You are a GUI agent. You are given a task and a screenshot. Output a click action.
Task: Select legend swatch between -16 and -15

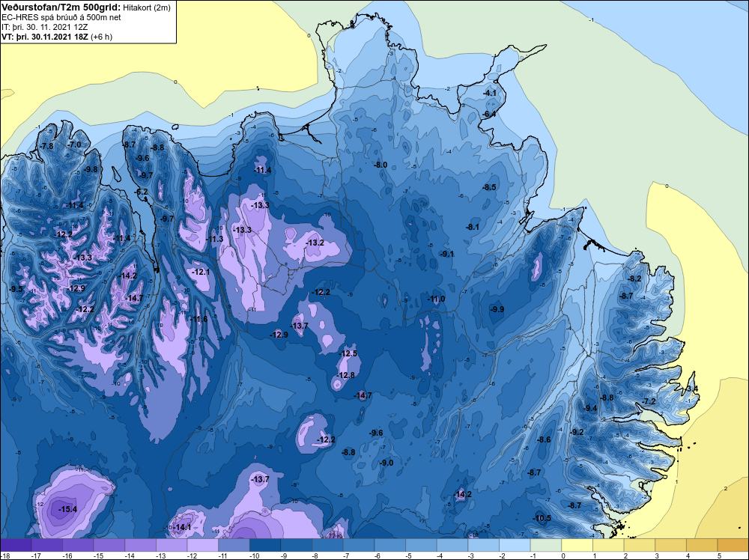coord(78,545)
